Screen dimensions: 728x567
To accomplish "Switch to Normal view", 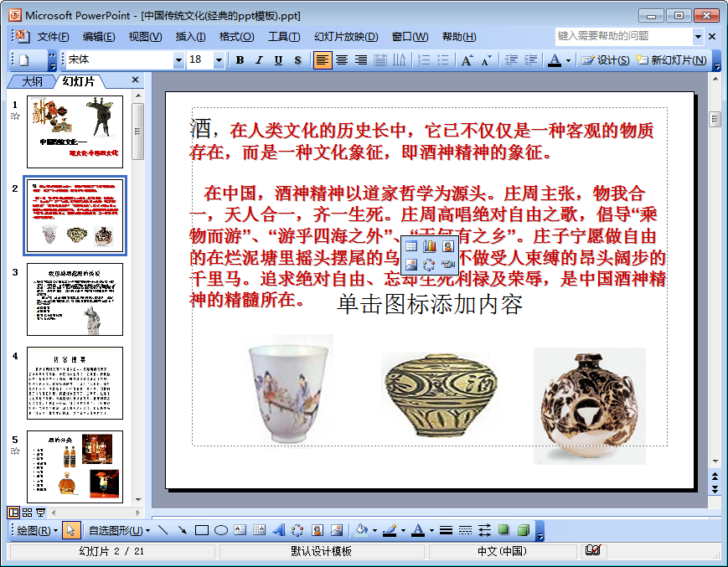I will [13, 513].
